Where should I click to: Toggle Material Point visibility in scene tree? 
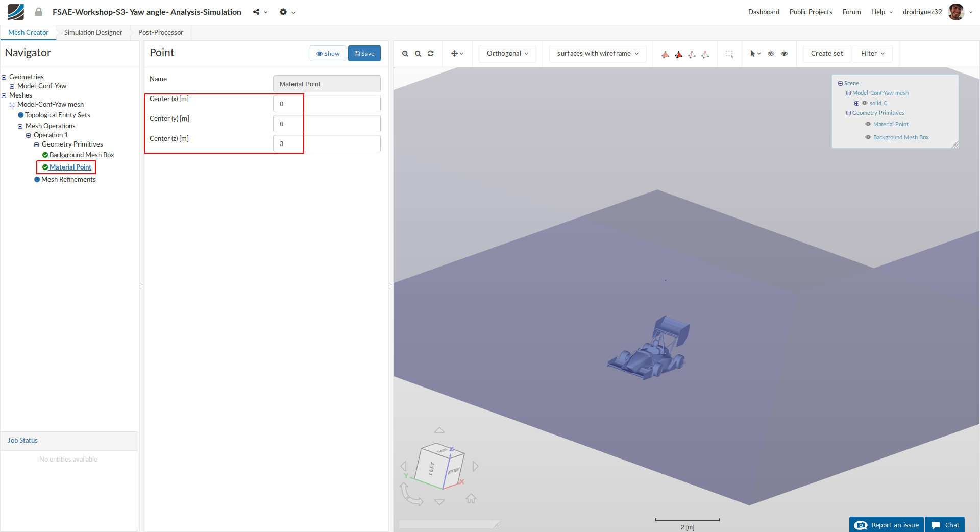click(x=868, y=124)
